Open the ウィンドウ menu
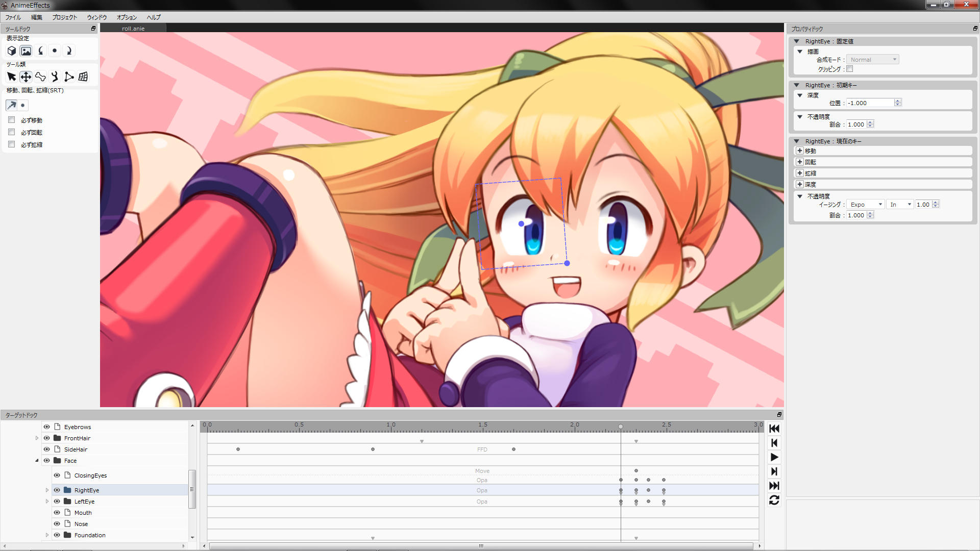Screen dimensions: 980x551 tap(97, 17)
